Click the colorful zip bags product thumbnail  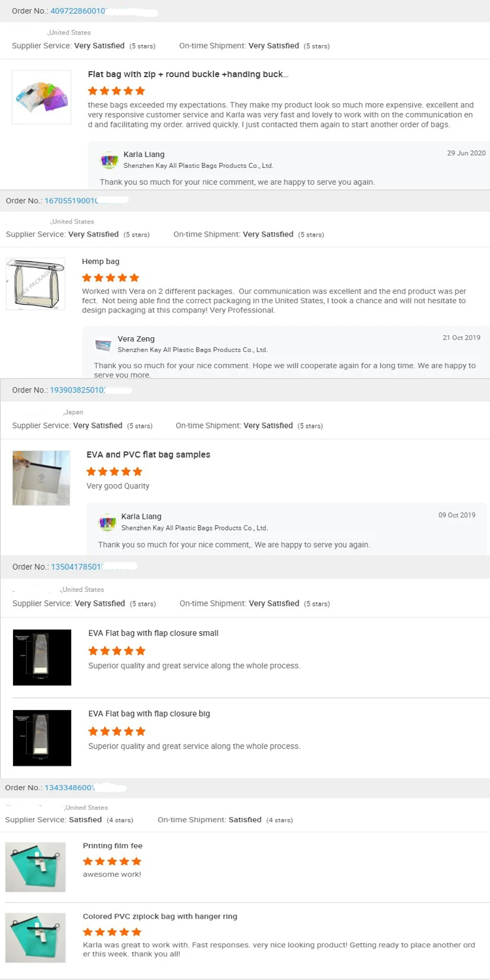click(x=42, y=97)
